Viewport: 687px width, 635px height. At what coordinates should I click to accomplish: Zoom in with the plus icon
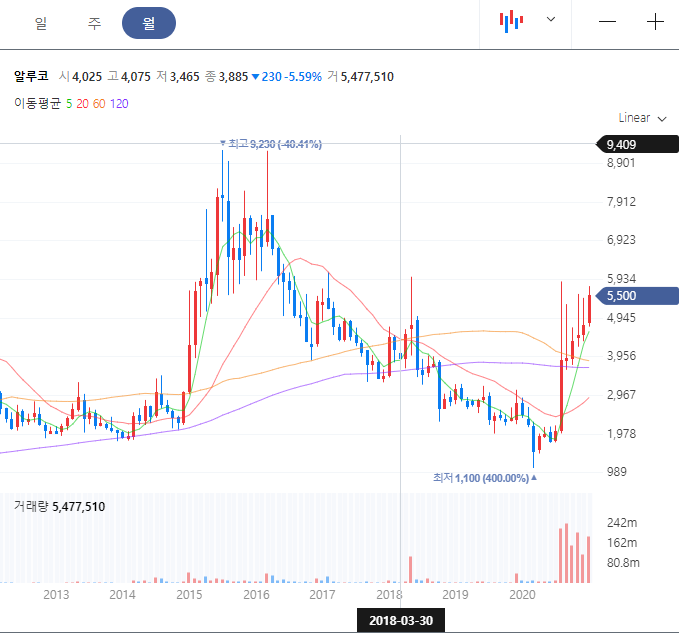(x=655, y=21)
